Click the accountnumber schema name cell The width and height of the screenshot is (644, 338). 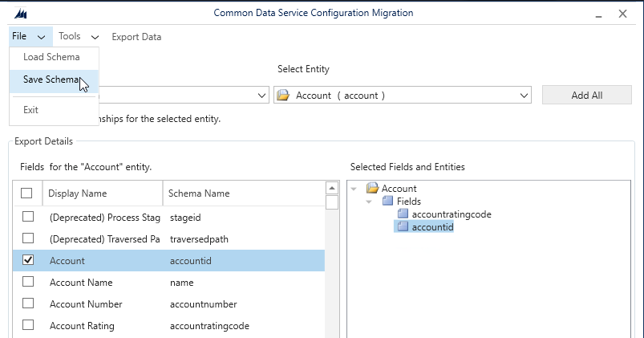[203, 304]
